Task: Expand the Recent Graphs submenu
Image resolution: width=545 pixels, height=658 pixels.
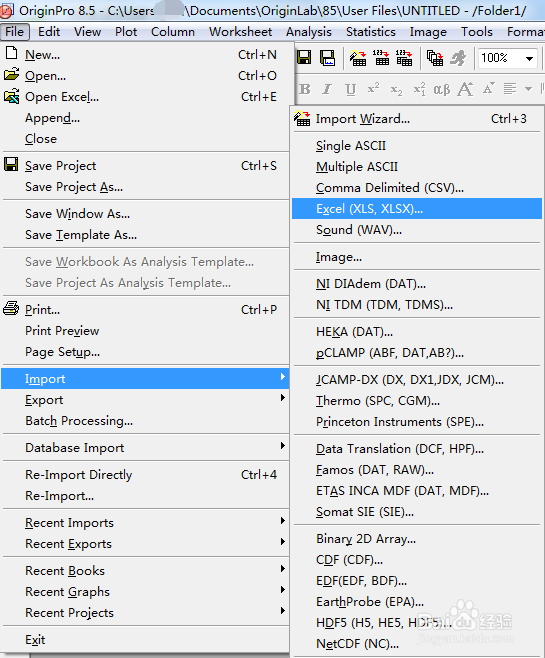Action: pos(283,589)
